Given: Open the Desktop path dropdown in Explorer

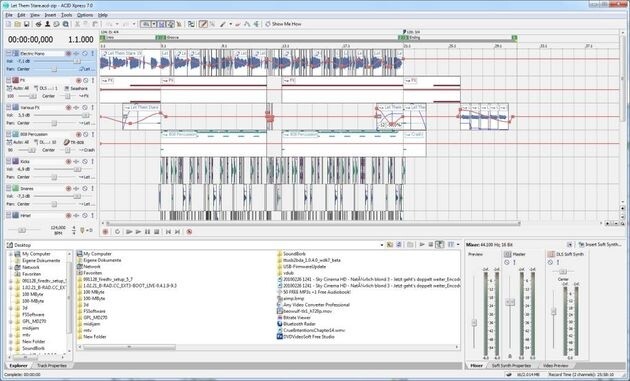Looking at the screenshot, I should click(x=381, y=245).
